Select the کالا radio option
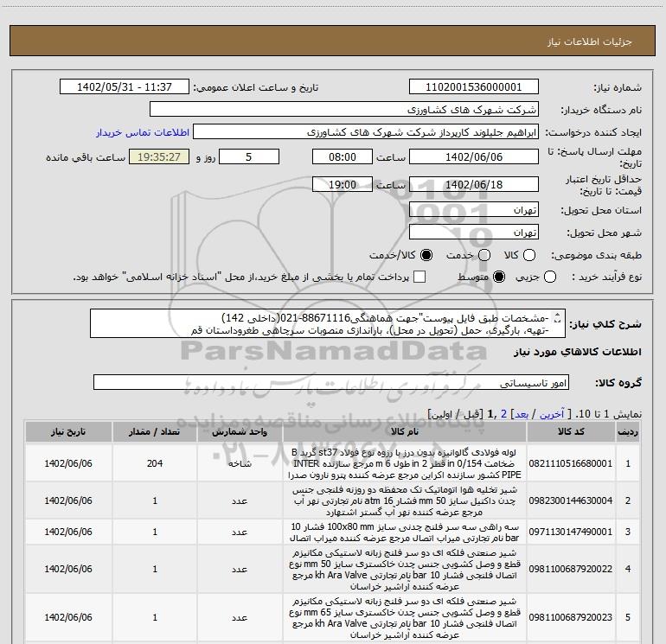This screenshot has height=644, width=666. pyautogui.click(x=529, y=255)
